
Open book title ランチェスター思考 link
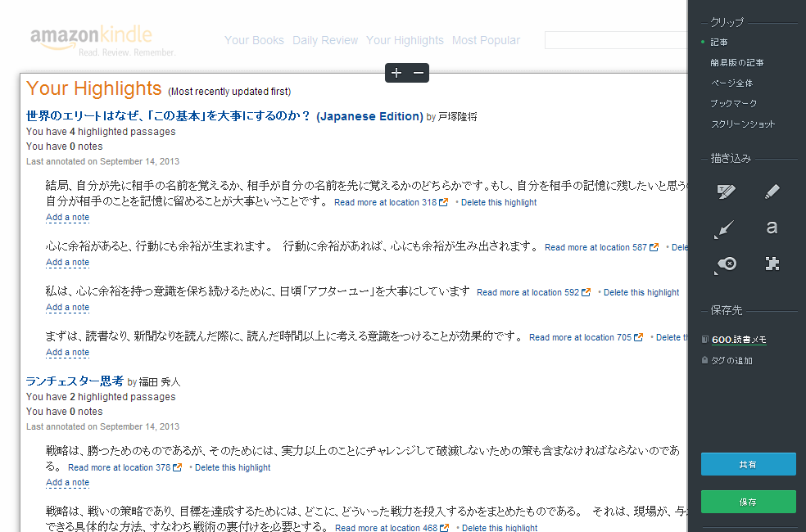75,381
